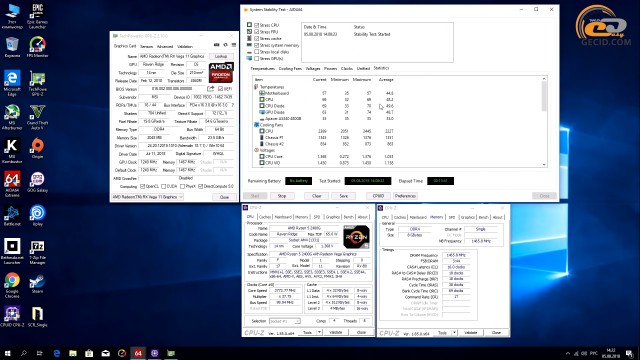Click Validate in left CPU-Z window
Viewport: 640px width, 360px height.
pyautogui.click(x=336, y=333)
